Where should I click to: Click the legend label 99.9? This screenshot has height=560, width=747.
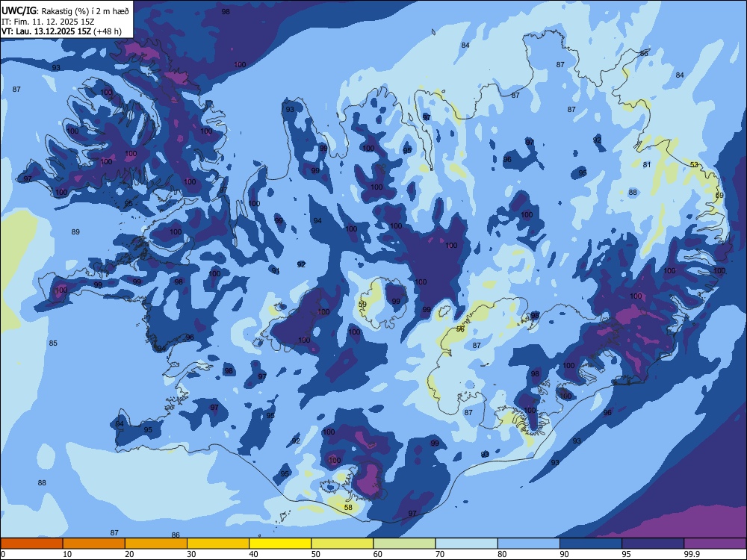pyautogui.click(x=691, y=554)
